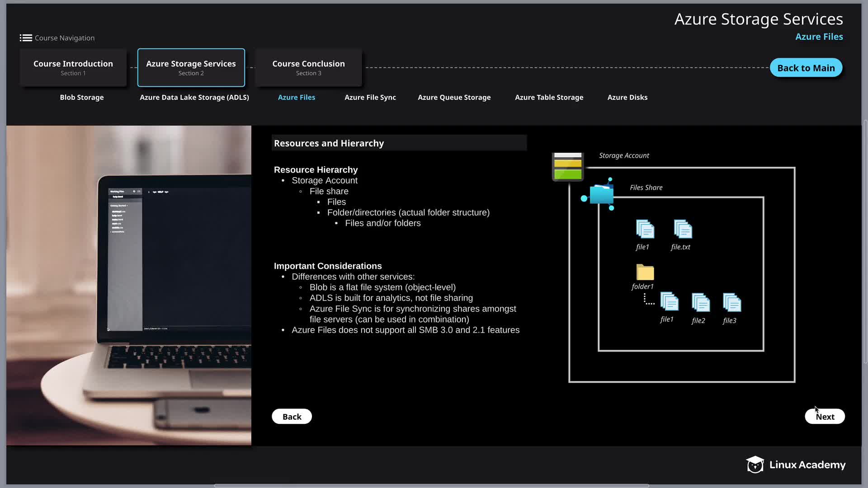
Task: Click the horizontal scrollbar at the bottom
Action: click(x=431, y=486)
